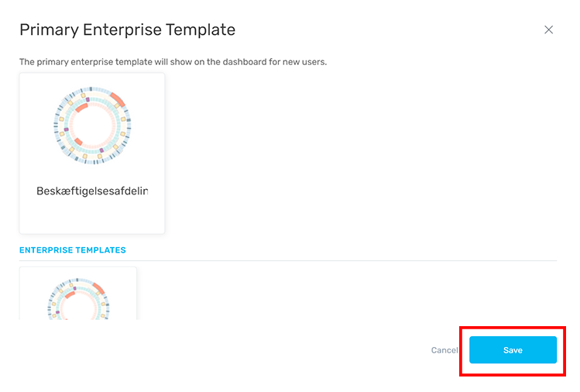The image size is (580, 392).
Task: Click the dashboard description sentence
Action: click(173, 62)
